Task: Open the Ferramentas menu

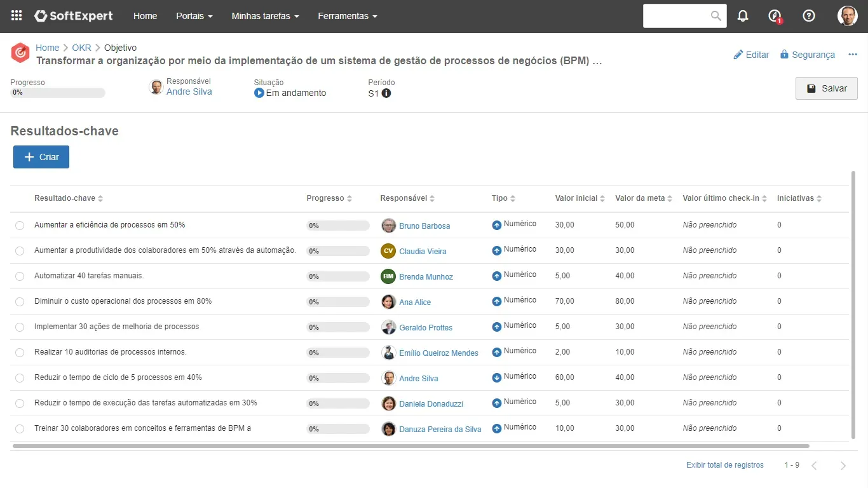Action: click(347, 16)
